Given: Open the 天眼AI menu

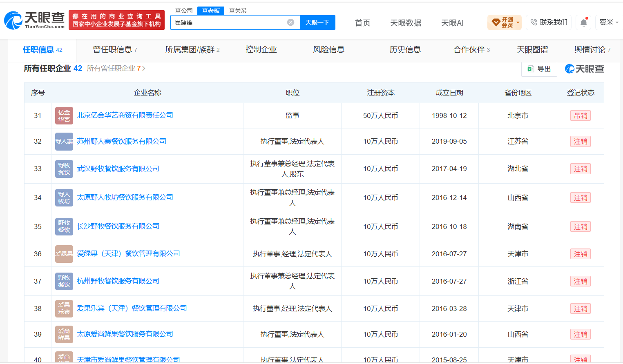Looking at the screenshot, I should [x=452, y=23].
